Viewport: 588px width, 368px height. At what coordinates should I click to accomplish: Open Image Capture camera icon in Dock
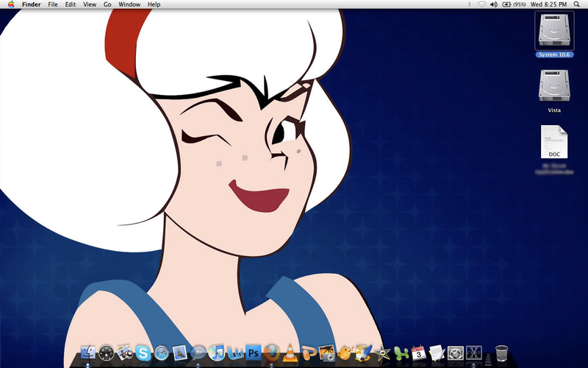pos(327,353)
